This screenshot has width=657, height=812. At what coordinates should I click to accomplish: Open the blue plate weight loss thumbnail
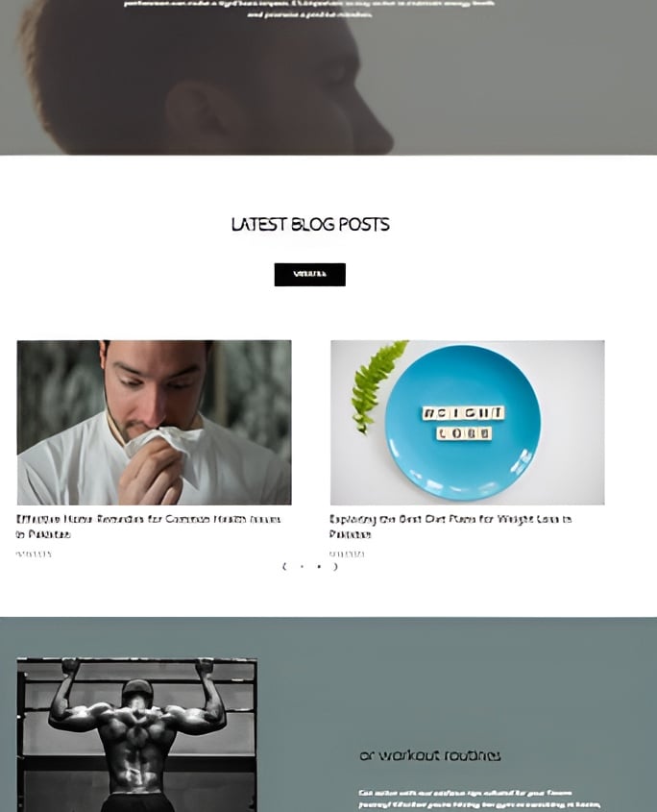[468, 422]
